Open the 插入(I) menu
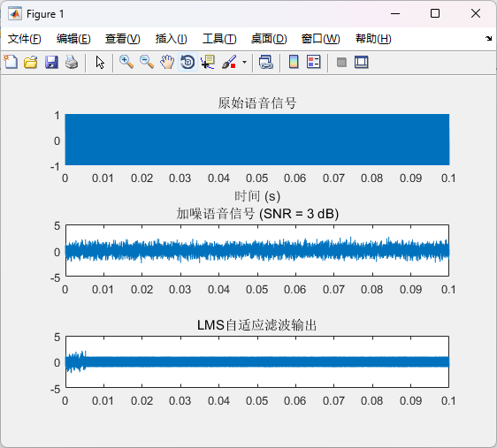497x448 pixels. click(172, 39)
